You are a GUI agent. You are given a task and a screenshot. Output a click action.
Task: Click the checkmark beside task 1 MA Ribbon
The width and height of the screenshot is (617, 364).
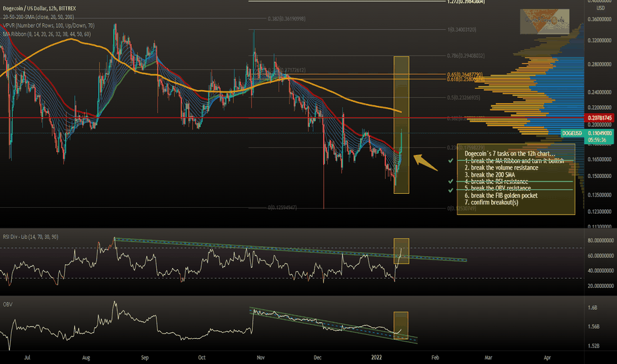pos(451,161)
